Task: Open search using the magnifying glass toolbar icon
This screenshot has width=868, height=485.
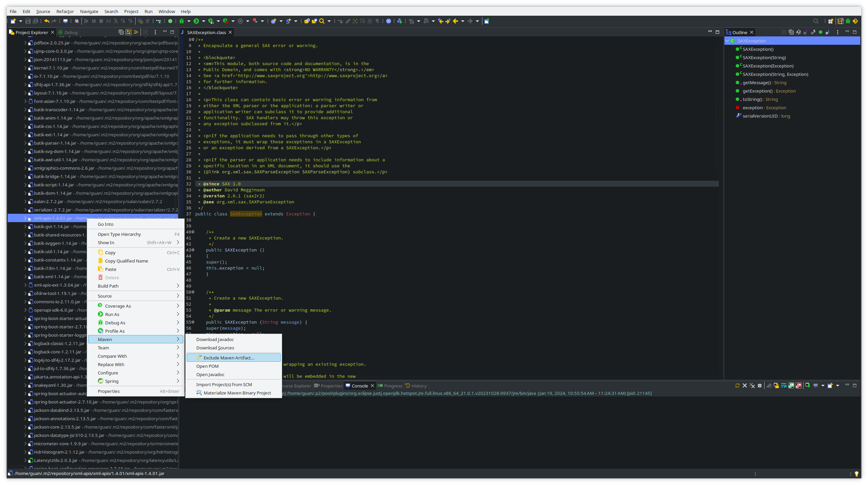Action: 322,21
